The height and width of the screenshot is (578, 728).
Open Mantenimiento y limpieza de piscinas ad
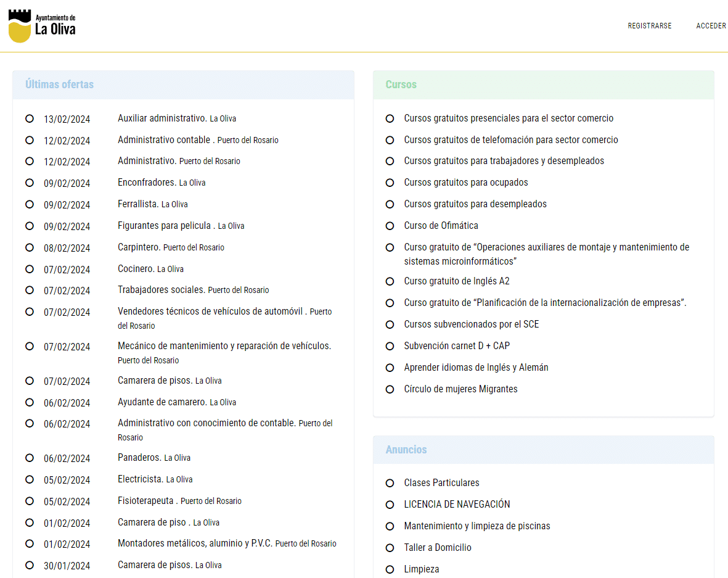pyautogui.click(x=476, y=526)
